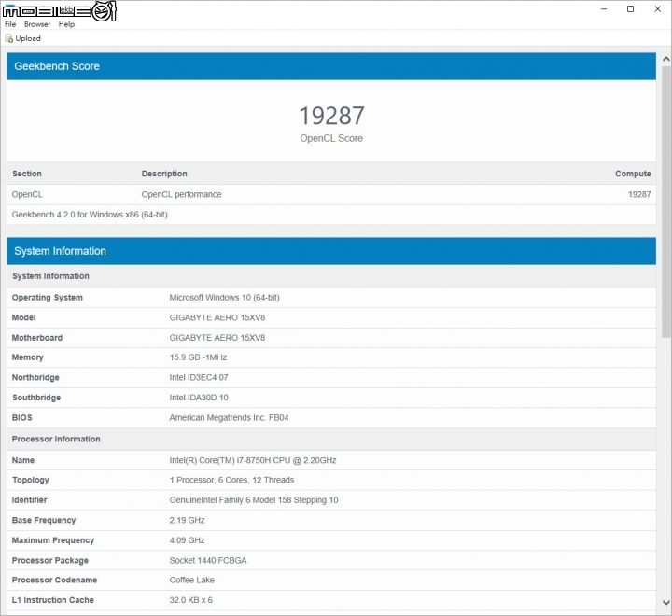Click the 19287 compute table value
Viewport: 672px width, 616px height.
[x=639, y=195]
